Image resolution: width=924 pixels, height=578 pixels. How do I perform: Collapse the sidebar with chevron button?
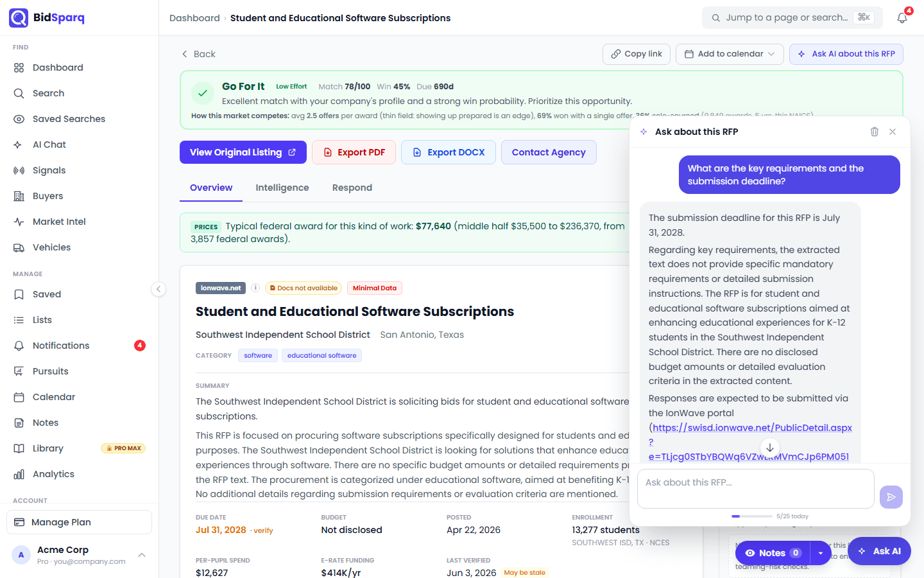(x=158, y=289)
